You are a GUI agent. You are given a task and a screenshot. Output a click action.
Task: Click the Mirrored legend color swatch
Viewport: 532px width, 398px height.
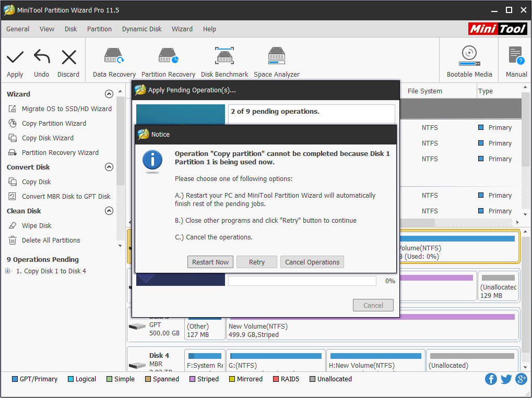(x=232, y=379)
